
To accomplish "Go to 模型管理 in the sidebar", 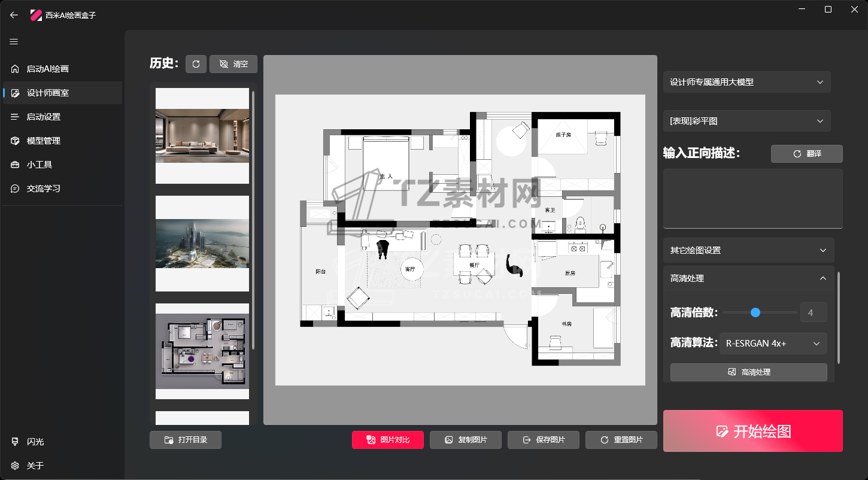I will (63, 141).
